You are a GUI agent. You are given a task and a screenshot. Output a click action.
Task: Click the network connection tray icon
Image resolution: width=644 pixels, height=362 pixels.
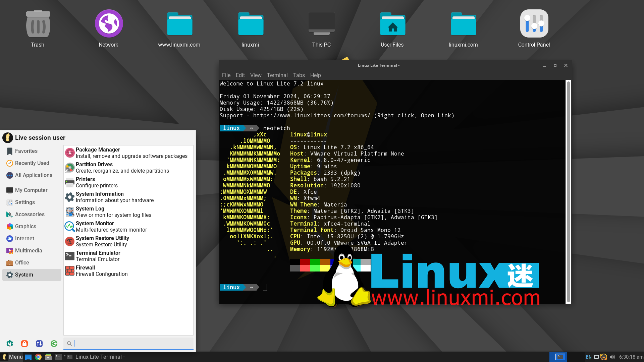(x=596, y=357)
